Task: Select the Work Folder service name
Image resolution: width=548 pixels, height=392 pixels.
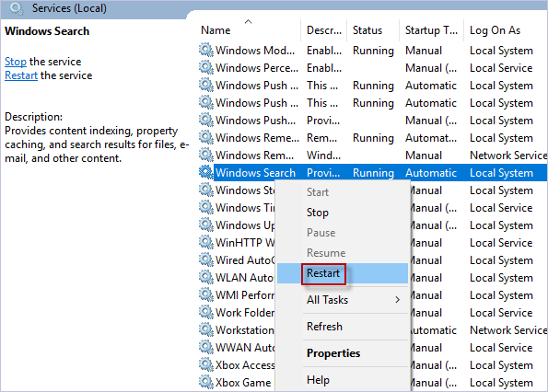Action: pyautogui.click(x=245, y=313)
